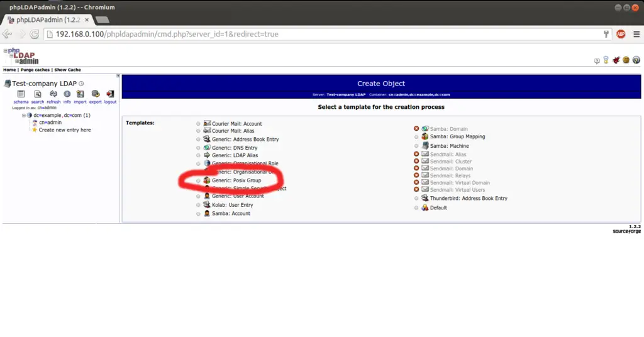Open the cn=admin tree entry

coord(50,123)
